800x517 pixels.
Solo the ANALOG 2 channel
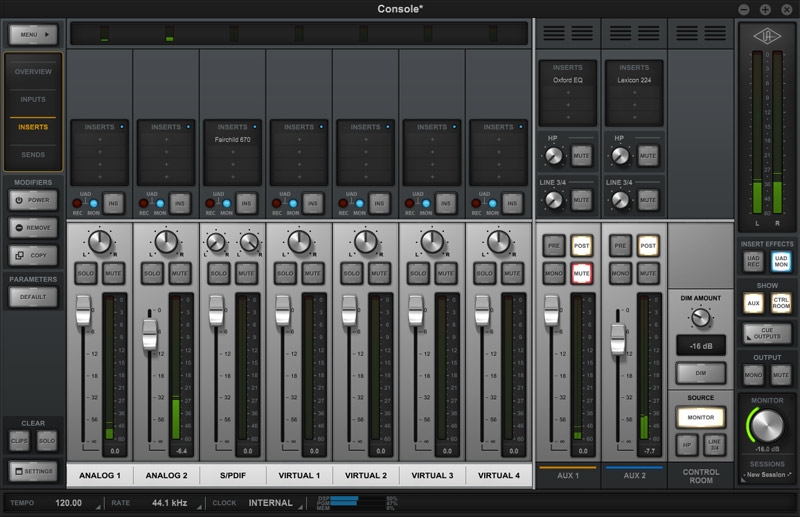click(x=152, y=274)
